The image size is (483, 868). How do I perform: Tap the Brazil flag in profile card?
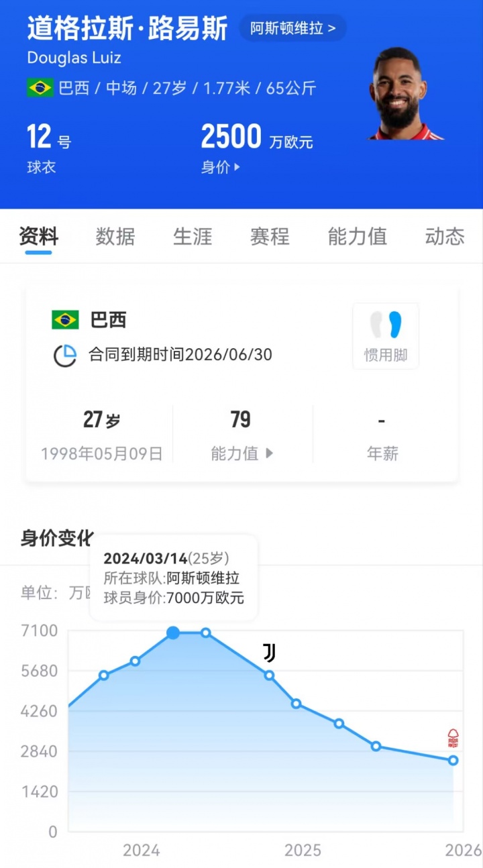[65, 320]
